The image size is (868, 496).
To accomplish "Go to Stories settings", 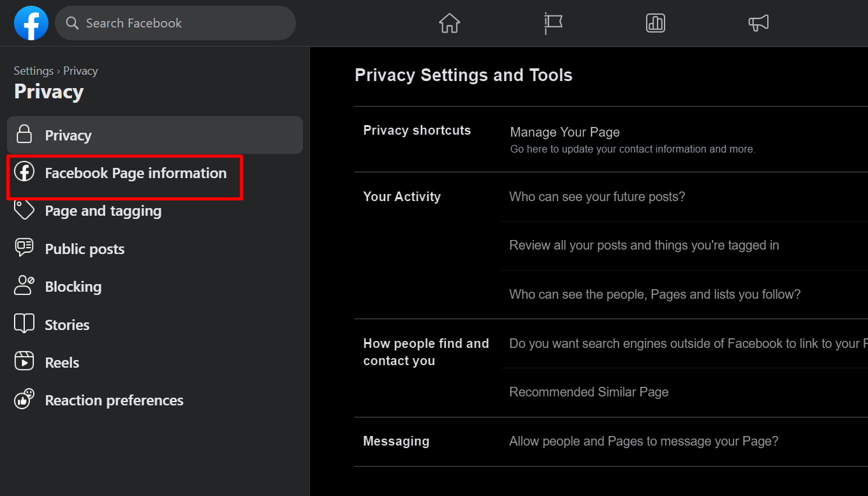I will [67, 325].
